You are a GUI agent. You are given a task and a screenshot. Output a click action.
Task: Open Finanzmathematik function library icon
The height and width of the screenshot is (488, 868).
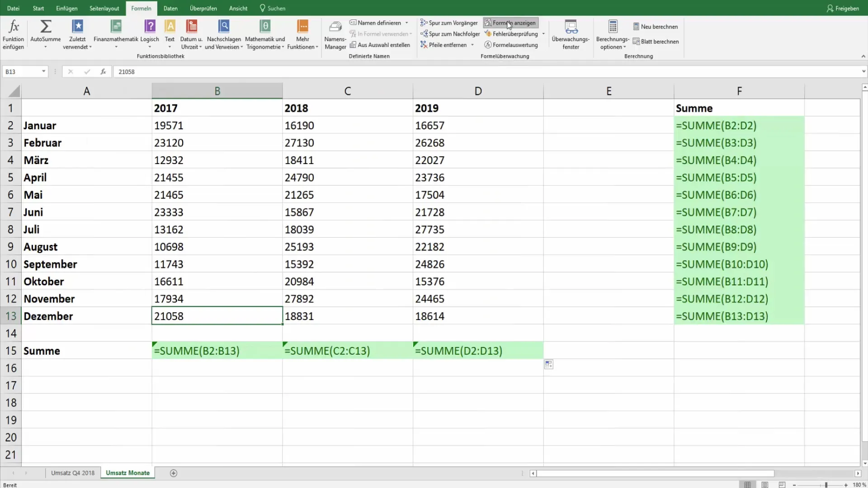[x=116, y=26]
